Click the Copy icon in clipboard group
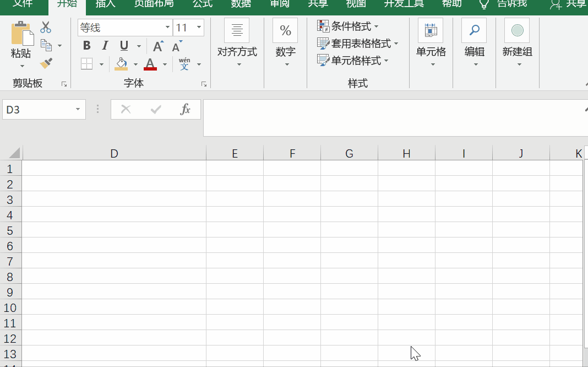The height and width of the screenshot is (367, 588). (46, 46)
